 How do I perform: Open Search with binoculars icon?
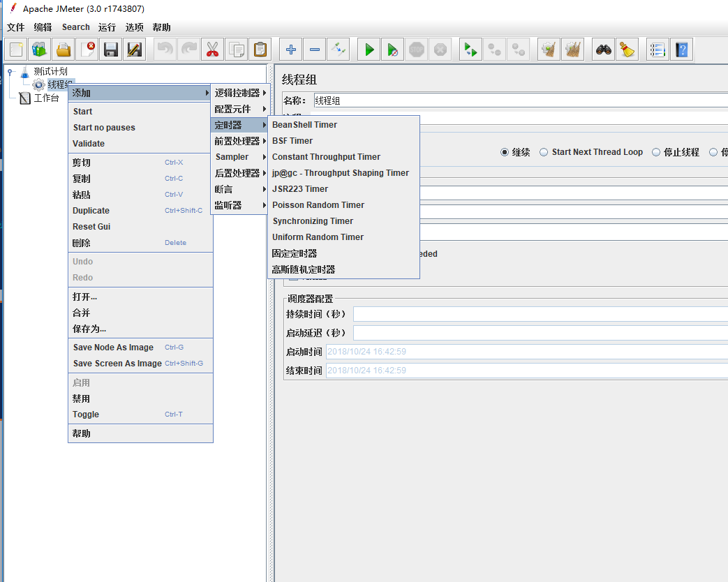tap(603, 49)
